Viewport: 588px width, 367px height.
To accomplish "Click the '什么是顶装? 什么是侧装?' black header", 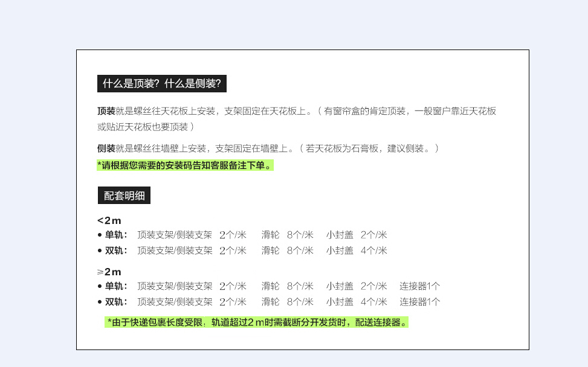I will click(161, 84).
